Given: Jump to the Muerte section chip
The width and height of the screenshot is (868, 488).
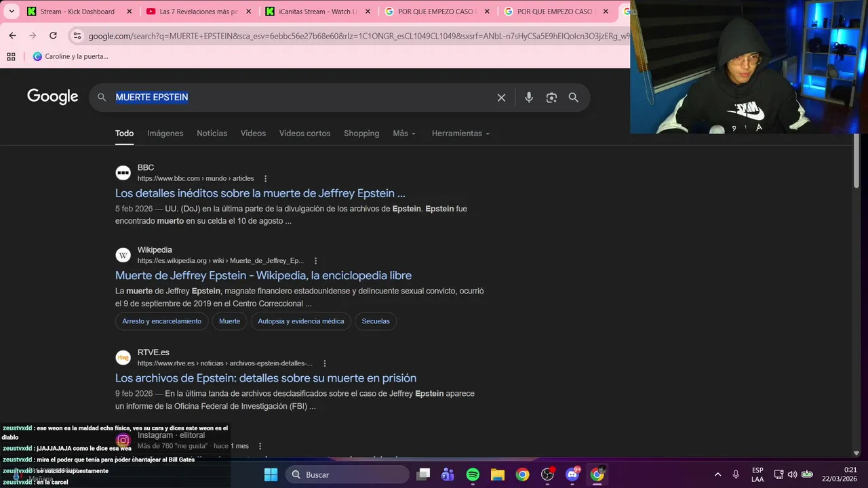Looking at the screenshot, I should coord(230,321).
